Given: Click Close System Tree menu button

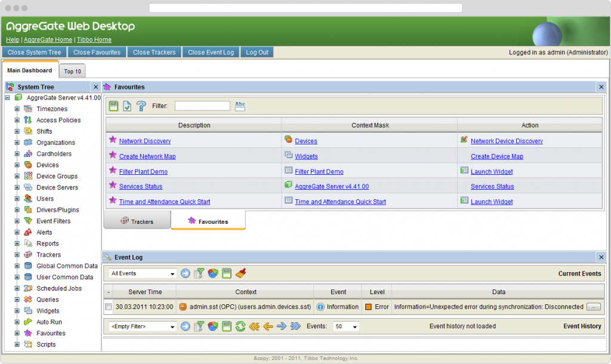Looking at the screenshot, I should [34, 53].
